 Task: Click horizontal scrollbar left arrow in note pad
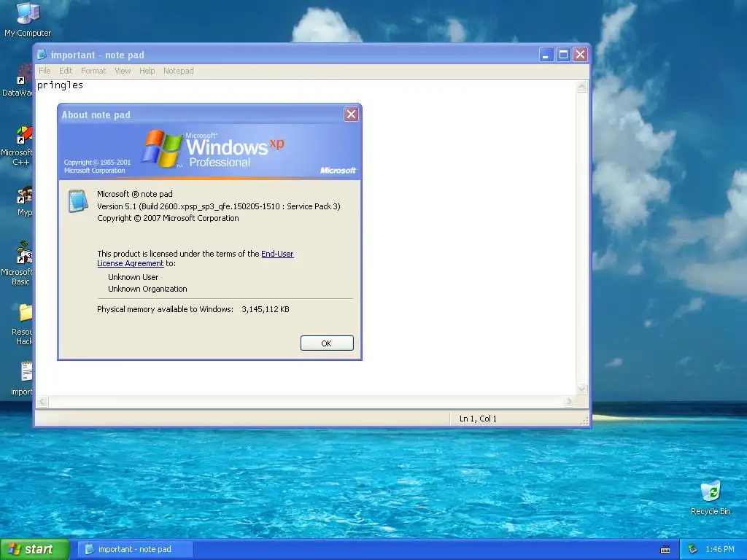42,402
